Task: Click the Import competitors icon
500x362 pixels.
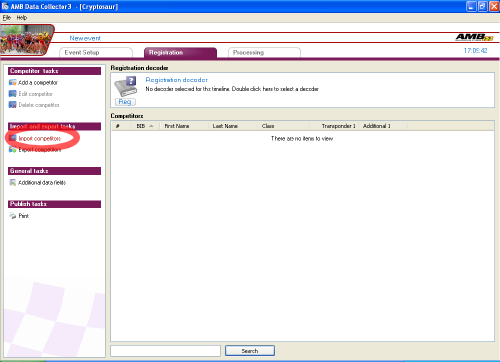Action: coord(12,138)
